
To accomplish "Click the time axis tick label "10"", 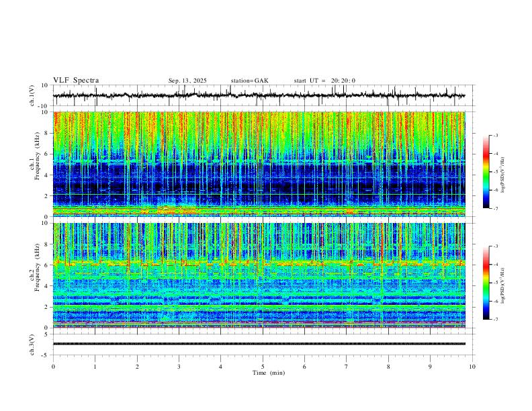I will (472, 367).
